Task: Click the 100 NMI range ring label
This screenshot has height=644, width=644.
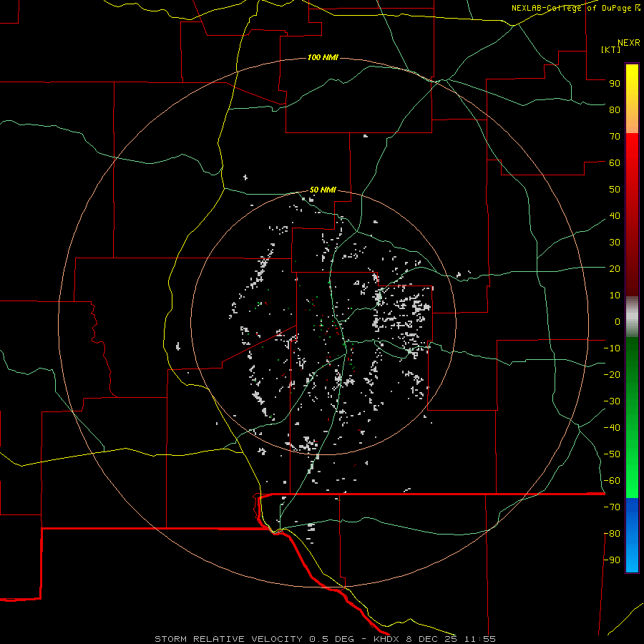Action: 323,57
